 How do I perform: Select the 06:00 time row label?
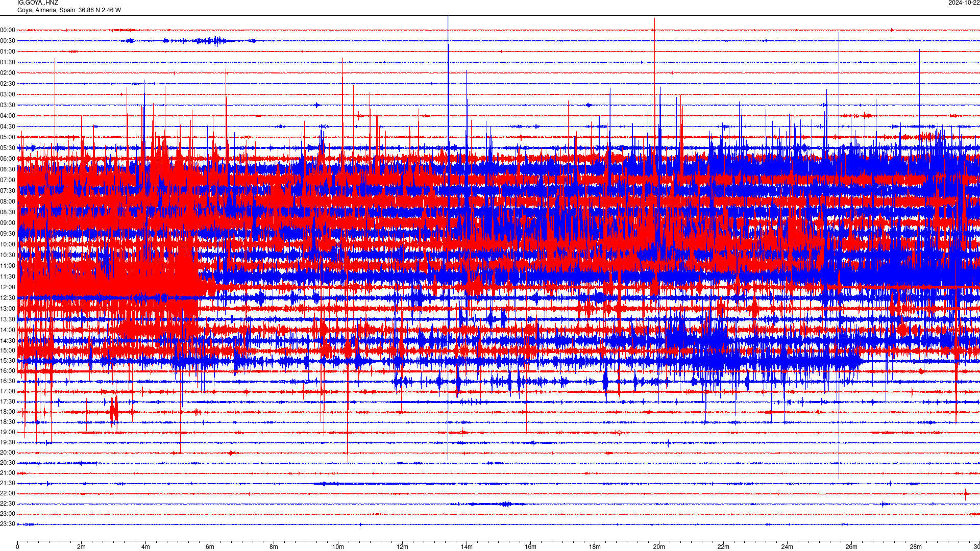(8, 159)
